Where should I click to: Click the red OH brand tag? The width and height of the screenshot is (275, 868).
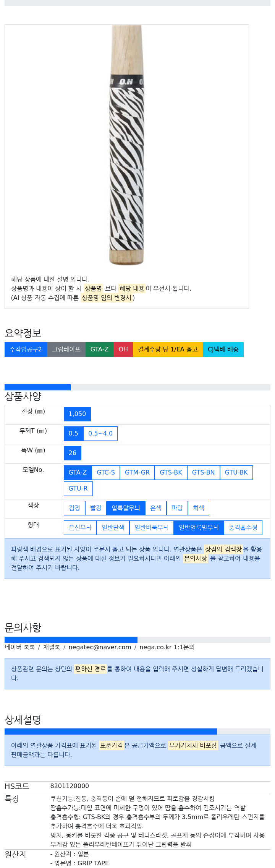(x=123, y=349)
